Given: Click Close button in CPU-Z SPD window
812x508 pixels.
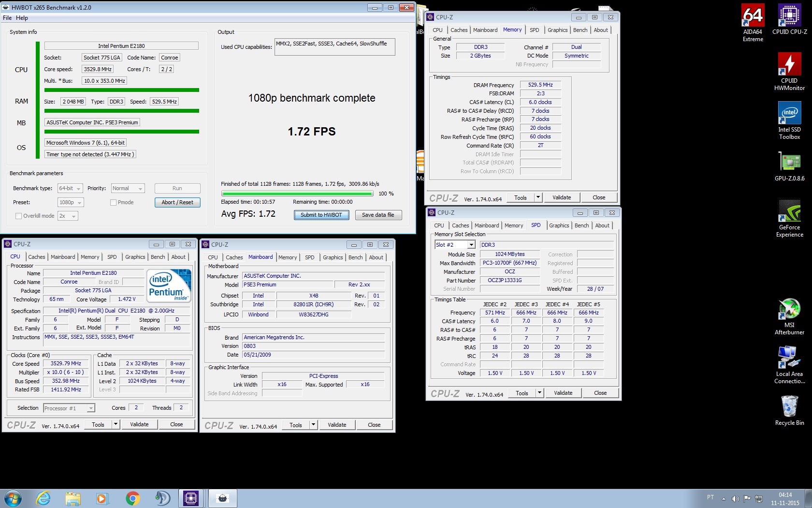Looking at the screenshot, I should pos(600,393).
